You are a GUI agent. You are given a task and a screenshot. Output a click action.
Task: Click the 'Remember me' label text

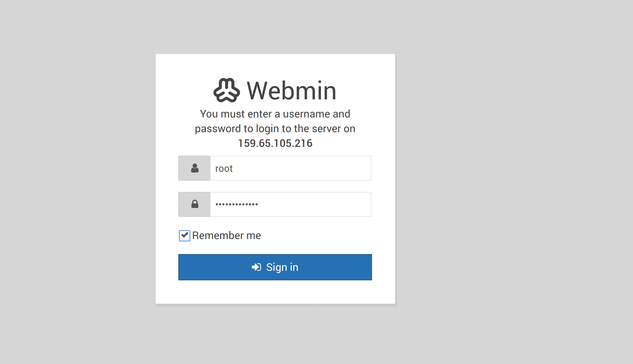pyautogui.click(x=226, y=236)
